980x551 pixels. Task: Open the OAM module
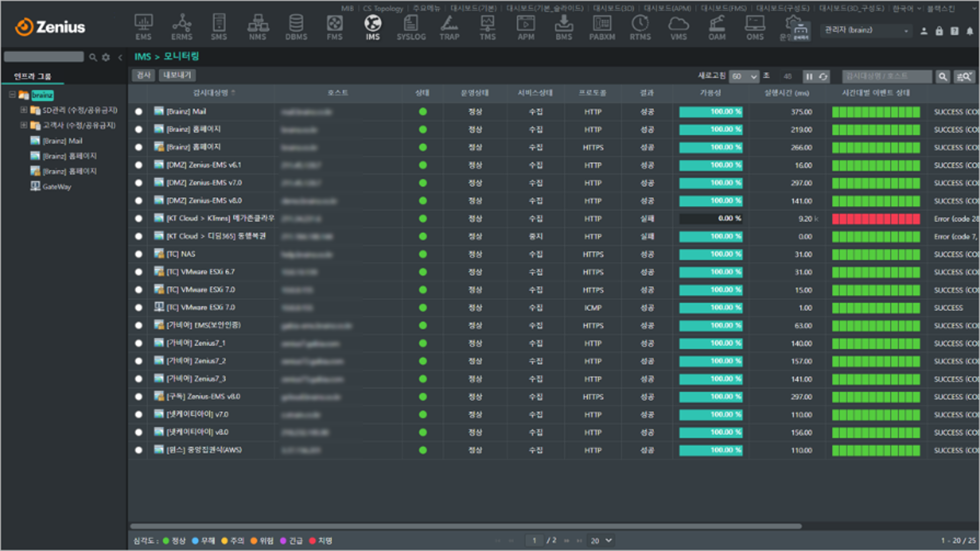coord(717,27)
